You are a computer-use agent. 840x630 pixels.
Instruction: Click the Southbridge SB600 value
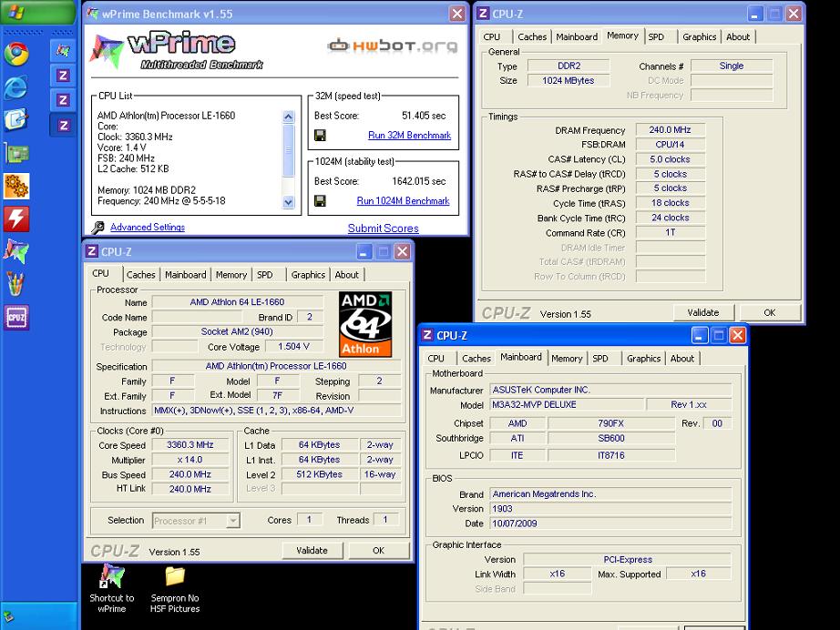pyautogui.click(x=610, y=439)
